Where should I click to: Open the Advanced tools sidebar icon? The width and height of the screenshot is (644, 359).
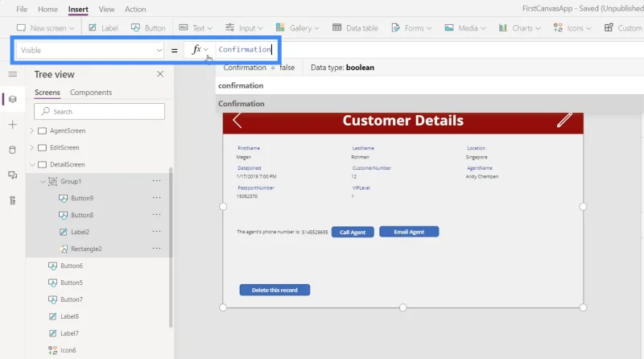[13, 200]
